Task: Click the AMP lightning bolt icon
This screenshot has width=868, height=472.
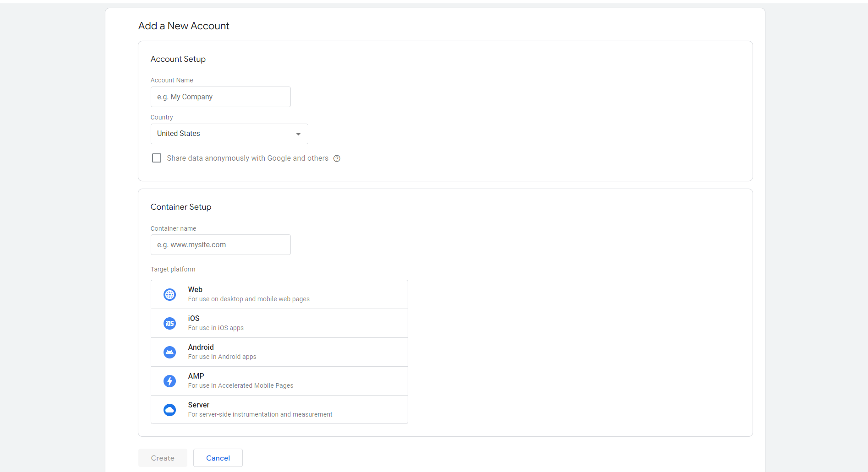Action: [x=169, y=380]
